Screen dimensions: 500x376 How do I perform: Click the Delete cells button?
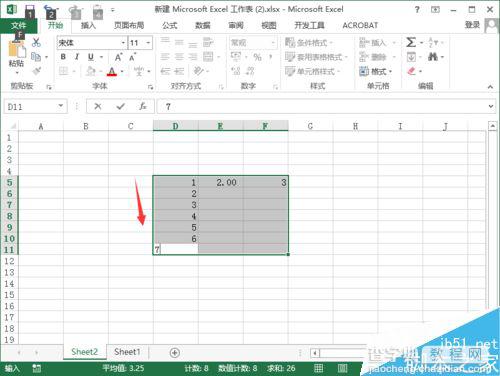(377, 57)
